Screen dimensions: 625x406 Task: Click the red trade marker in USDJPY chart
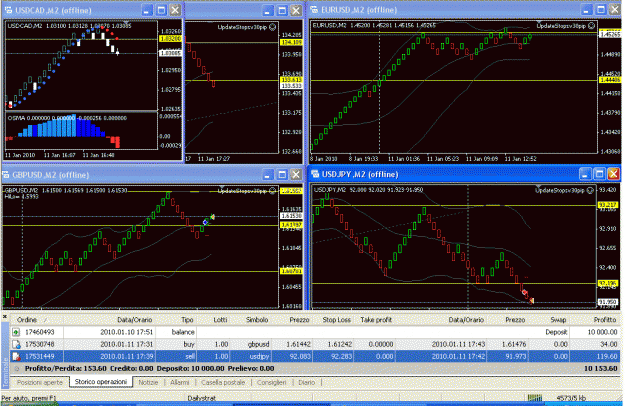(524, 292)
